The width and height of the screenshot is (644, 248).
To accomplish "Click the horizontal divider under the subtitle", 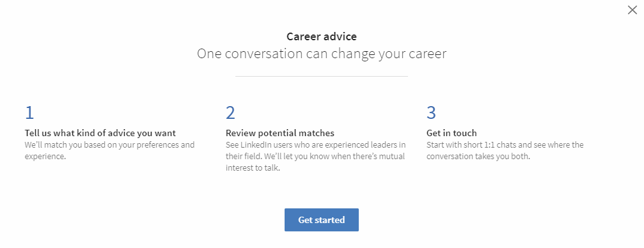I will pos(322,76).
